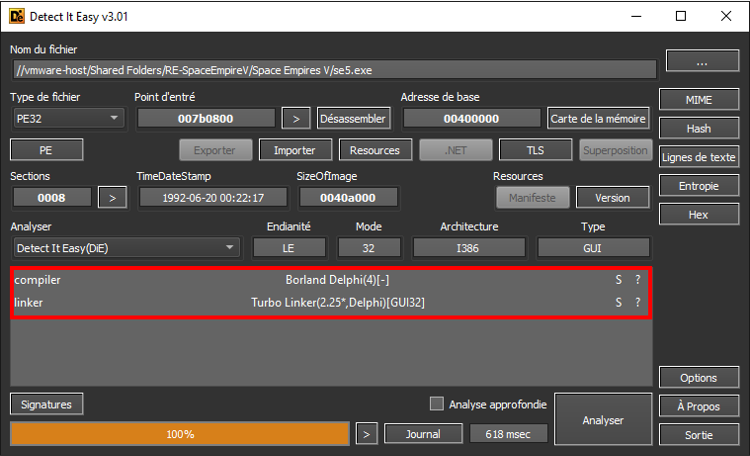Click the Désassembler button

353,119
